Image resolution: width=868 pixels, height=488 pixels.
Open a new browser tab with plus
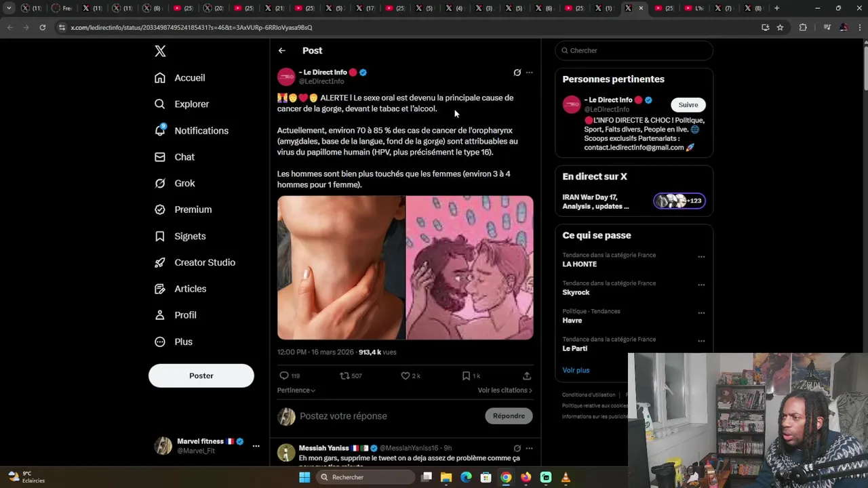pos(776,8)
